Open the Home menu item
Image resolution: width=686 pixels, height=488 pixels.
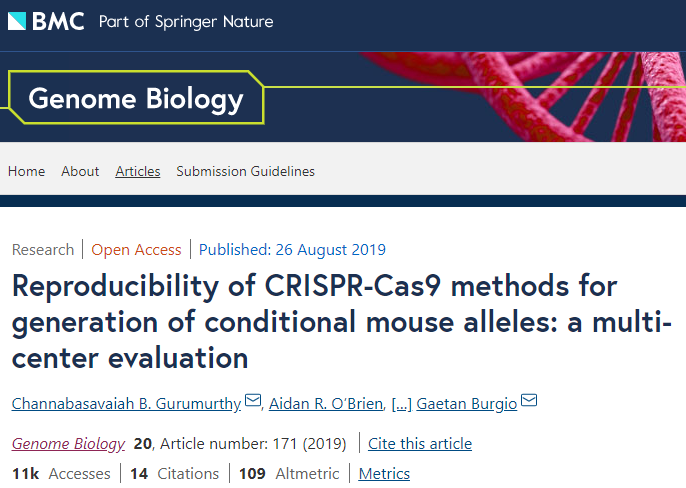pyautogui.click(x=26, y=171)
